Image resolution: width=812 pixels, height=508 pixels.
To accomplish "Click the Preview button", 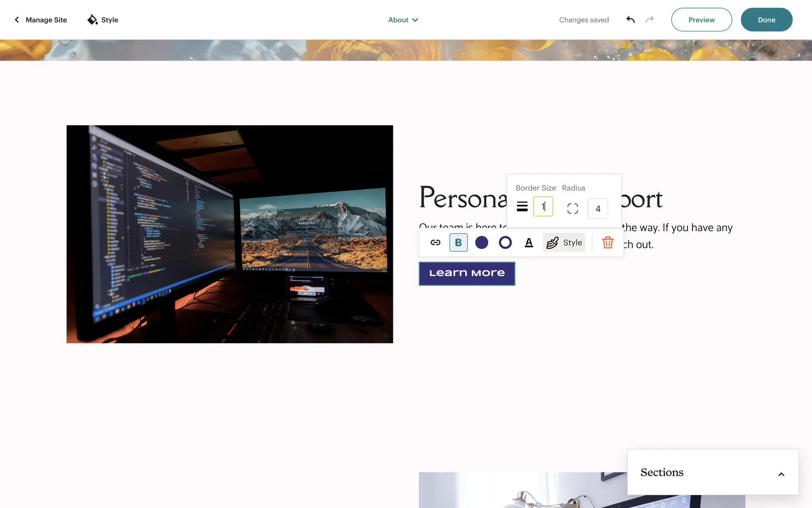I will [x=701, y=20].
